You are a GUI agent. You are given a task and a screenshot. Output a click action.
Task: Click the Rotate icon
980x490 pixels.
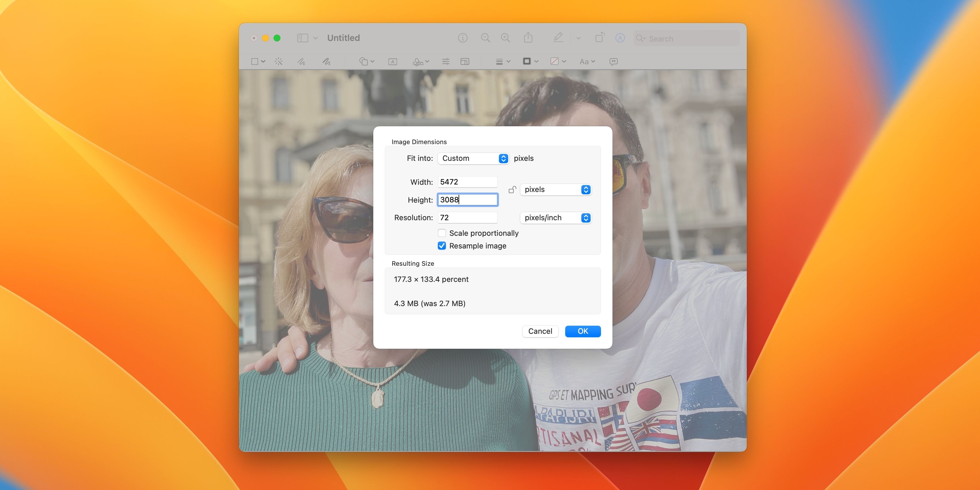pos(600,37)
